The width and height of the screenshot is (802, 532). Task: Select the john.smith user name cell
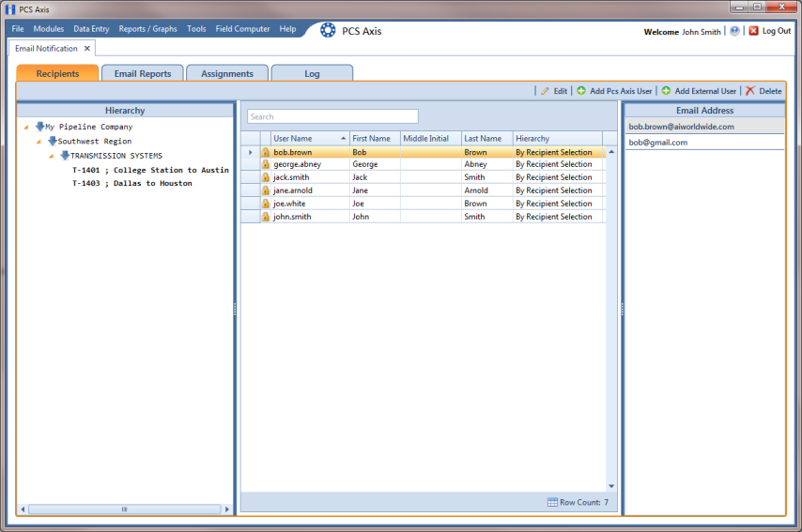[x=310, y=217]
